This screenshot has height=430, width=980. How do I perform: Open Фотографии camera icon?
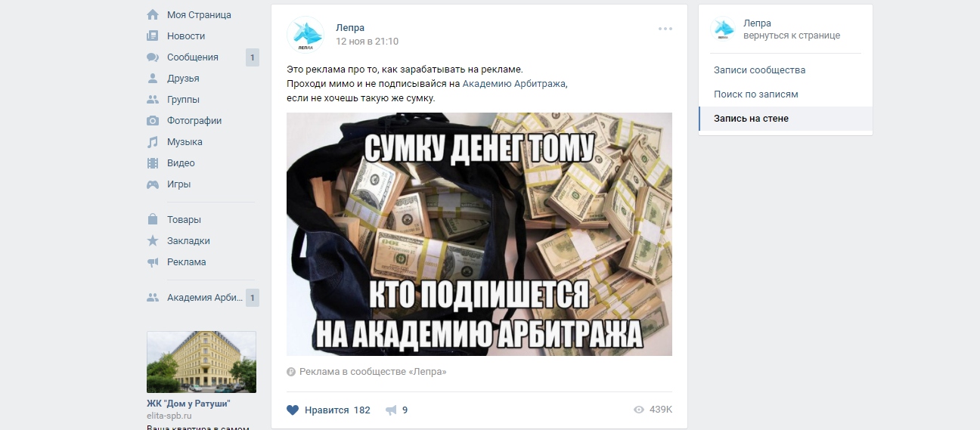pos(153,121)
